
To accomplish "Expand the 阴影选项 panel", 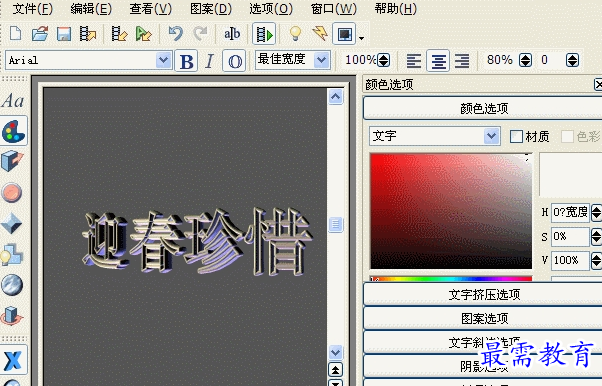I will (483, 366).
